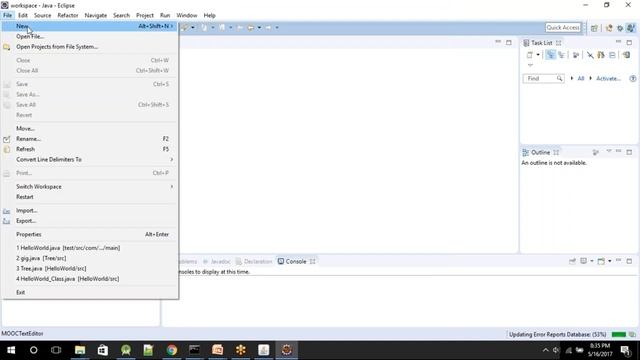Viewport: 640px width, 360px height.
Task: Choose Open File... from File menu
Action: tap(90, 36)
